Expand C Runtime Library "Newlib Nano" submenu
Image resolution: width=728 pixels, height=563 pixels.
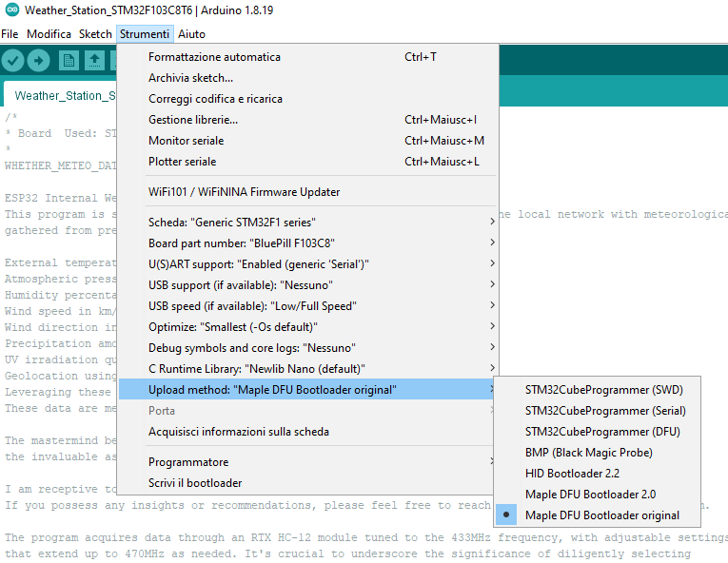click(x=307, y=369)
